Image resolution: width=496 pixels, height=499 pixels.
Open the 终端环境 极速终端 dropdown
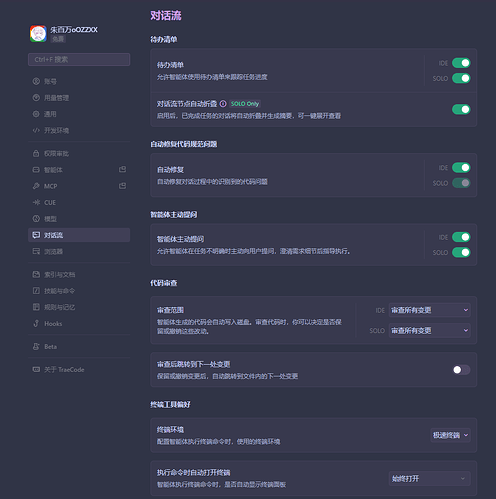451,435
